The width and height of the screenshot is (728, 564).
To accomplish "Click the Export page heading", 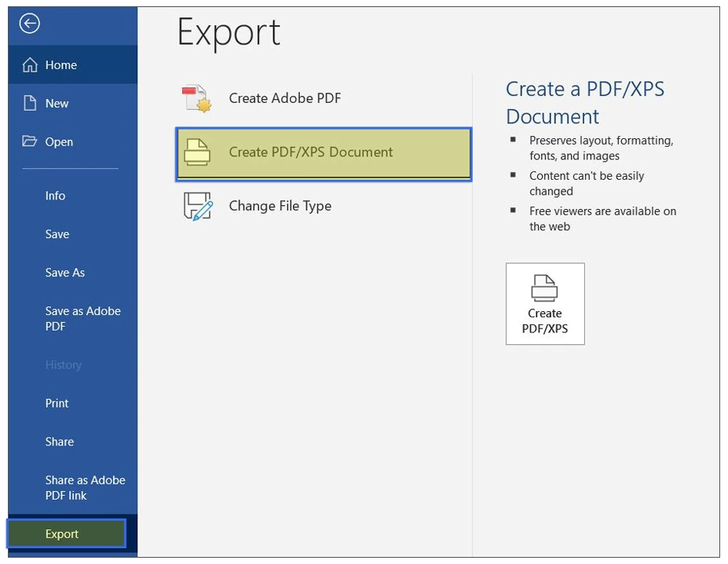I will point(229,34).
